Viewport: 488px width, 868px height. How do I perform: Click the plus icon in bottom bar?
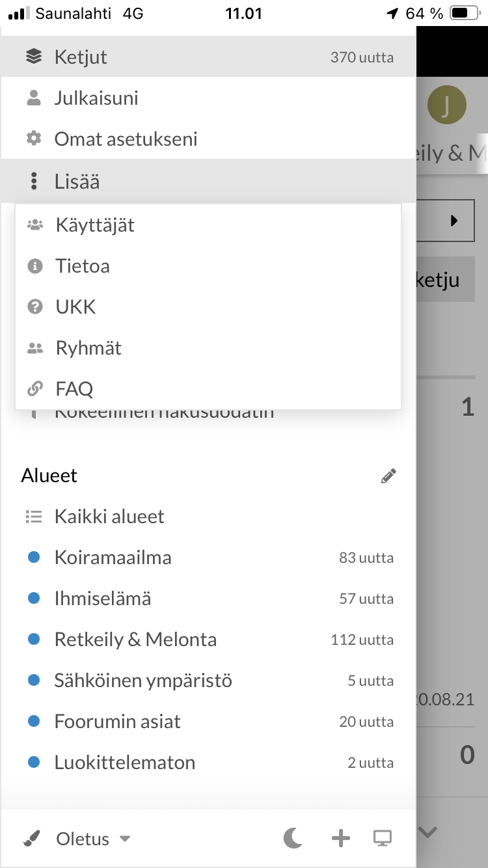pos(341,839)
